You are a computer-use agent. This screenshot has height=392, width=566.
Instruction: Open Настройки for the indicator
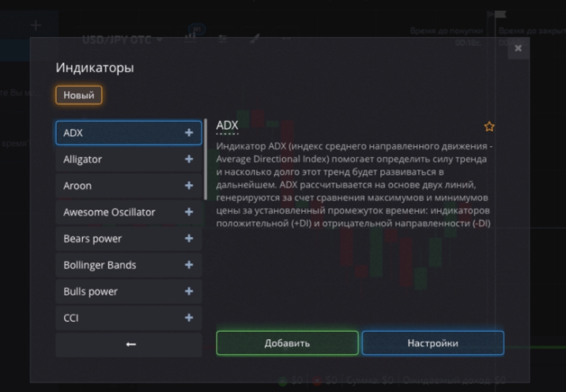tap(432, 343)
